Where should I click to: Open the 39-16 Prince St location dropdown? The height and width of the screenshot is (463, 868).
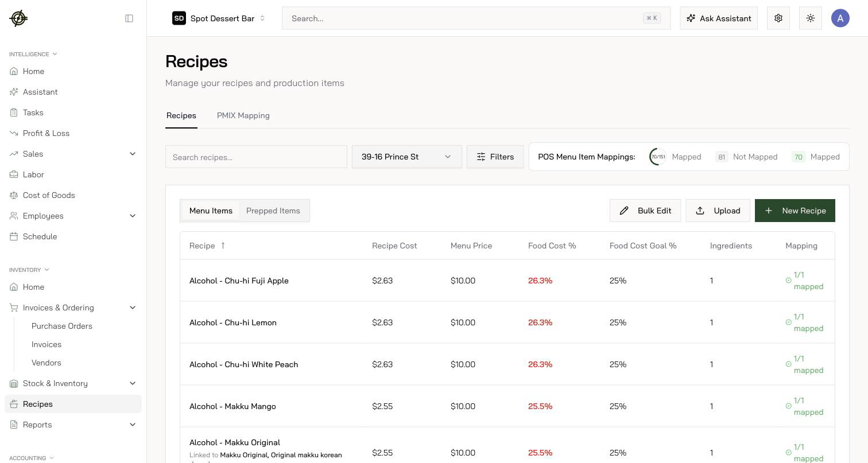pos(407,157)
